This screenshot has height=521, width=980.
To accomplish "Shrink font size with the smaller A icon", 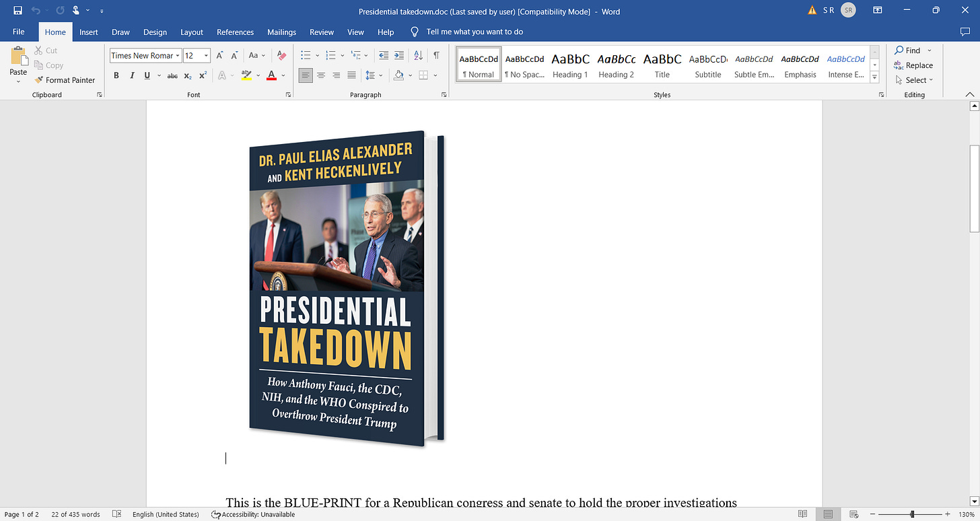I will pos(234,56).
